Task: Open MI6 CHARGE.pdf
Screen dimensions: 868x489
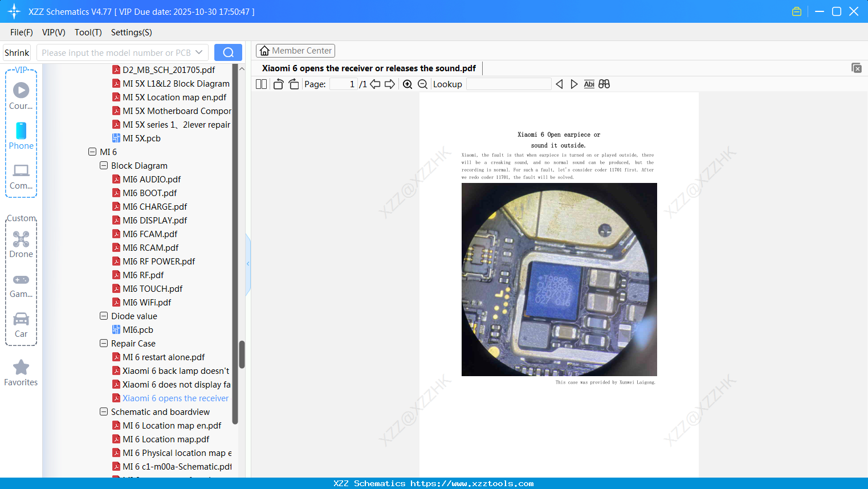Action: 154,207
